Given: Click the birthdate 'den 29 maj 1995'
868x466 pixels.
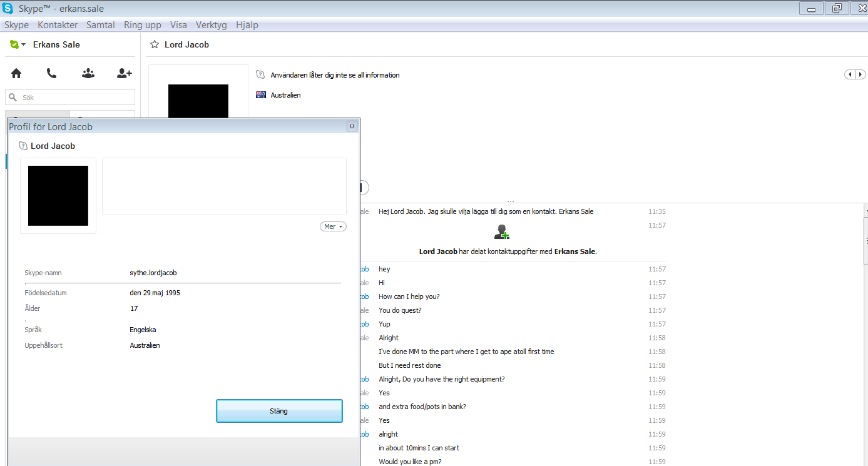Looking at the screenshot, I should pos(155,293).
